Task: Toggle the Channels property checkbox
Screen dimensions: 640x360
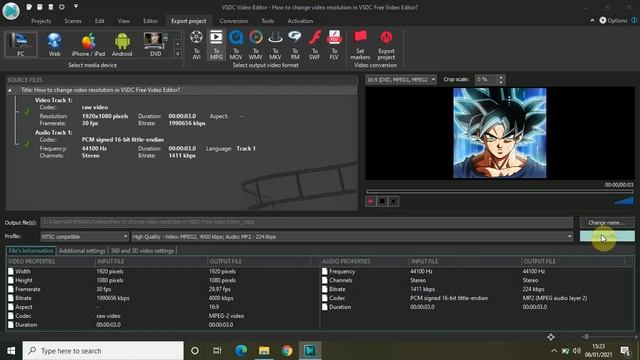Action: coord(325,280)
